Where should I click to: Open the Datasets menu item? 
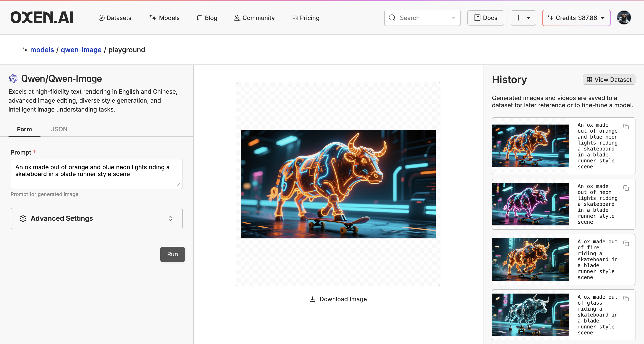pyautogui.click(x=115, y=18)
